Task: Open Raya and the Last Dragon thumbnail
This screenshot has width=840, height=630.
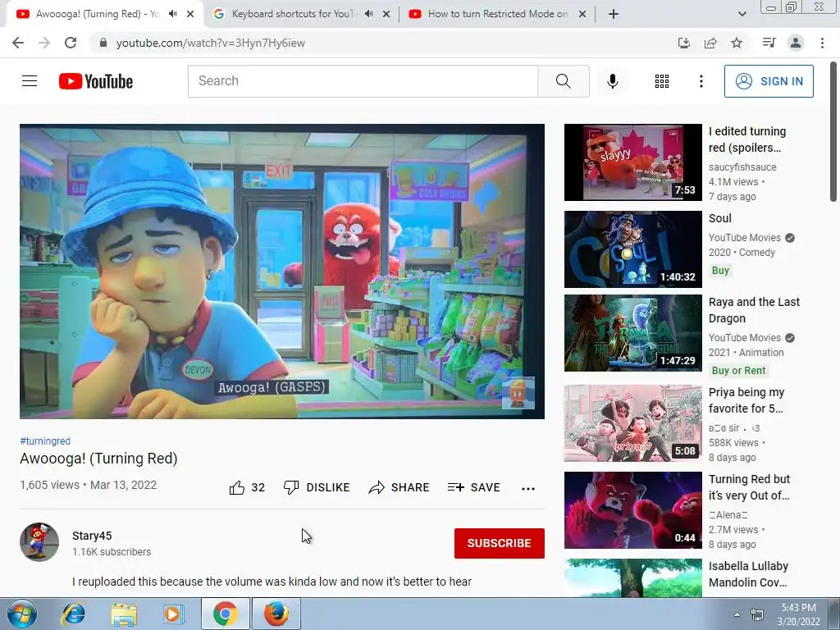Action: (x=632, y=333)
